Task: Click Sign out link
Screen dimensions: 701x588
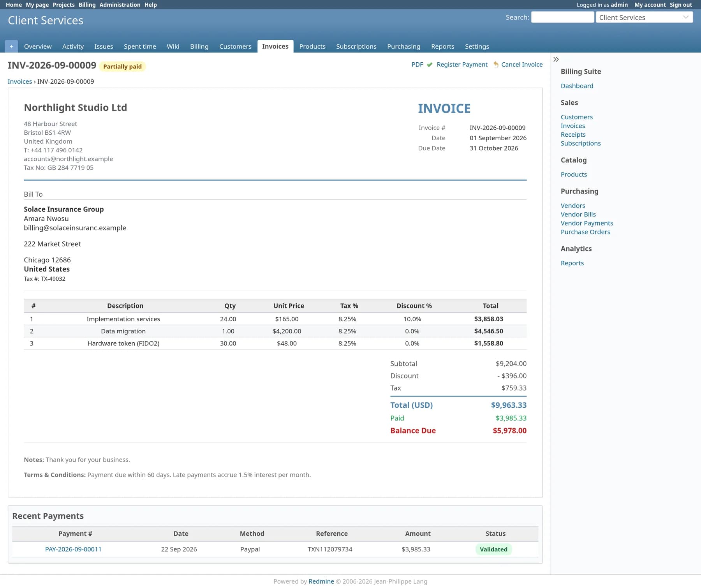Action: pyautogui.click(x=681, y=5)
